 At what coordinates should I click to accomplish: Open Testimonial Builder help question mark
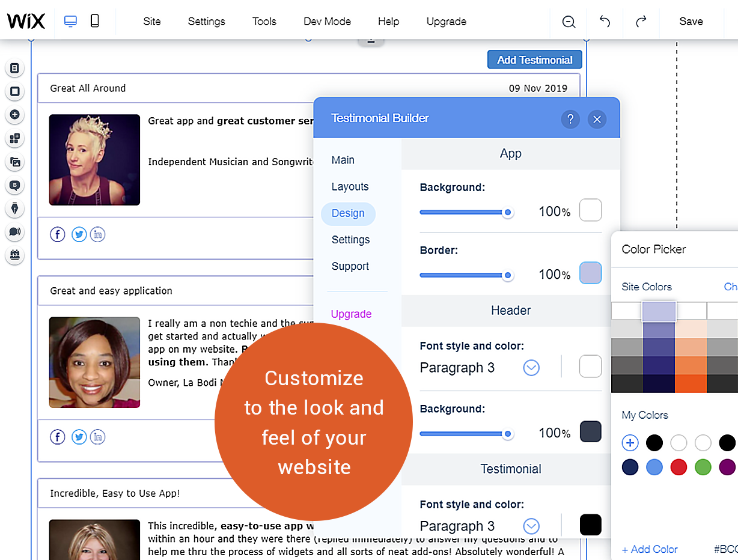[x=570, y=119]
